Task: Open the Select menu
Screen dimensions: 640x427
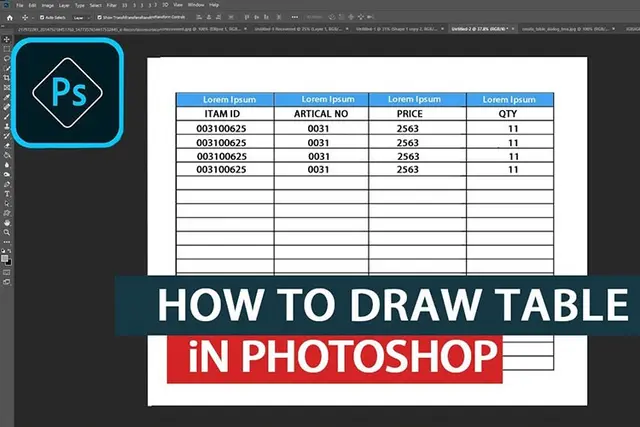Action: tap(96, 5)
